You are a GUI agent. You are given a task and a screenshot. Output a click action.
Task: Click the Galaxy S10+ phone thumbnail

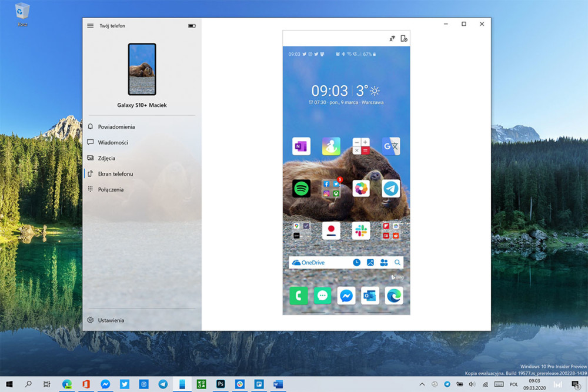142,69
